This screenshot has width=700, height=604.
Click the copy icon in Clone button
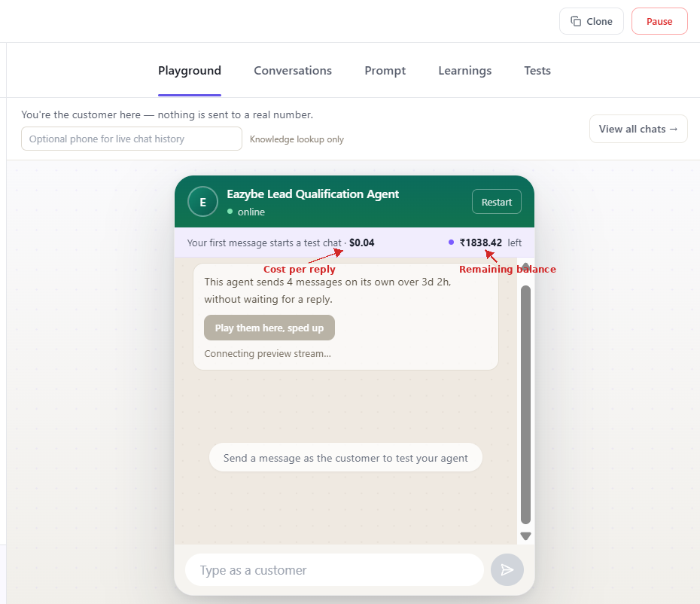pyautogui.click(x=576, y=21)
